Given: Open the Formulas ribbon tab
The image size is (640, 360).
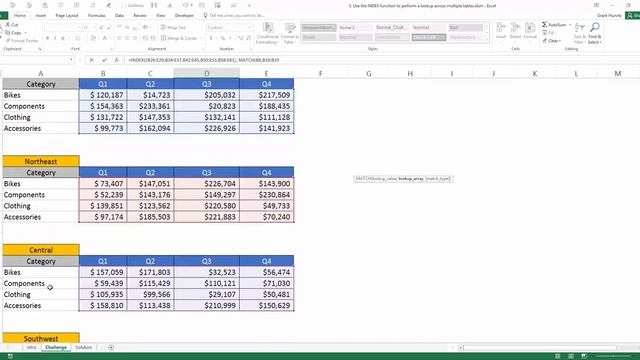Looking at the screenshot, I should coord(97,16).
